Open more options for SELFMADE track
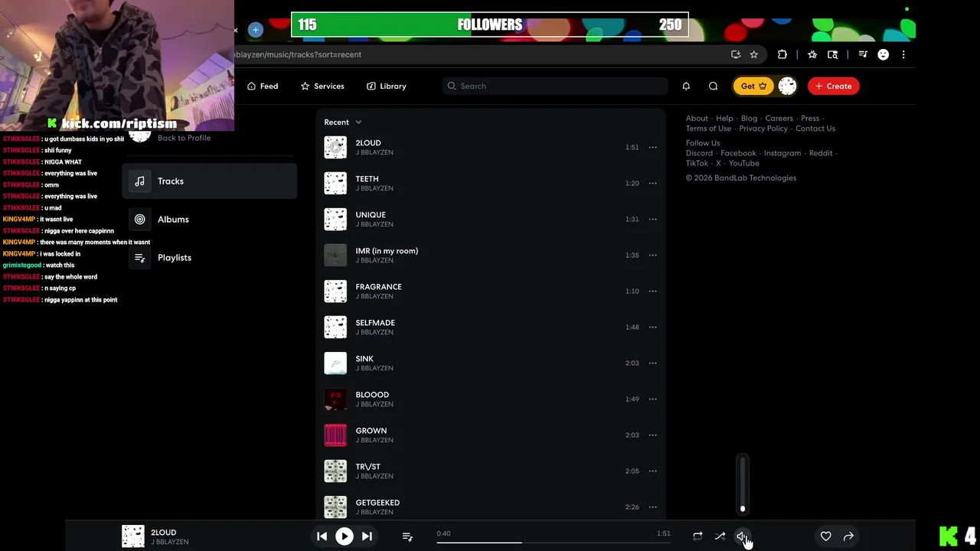 [652, 327]
